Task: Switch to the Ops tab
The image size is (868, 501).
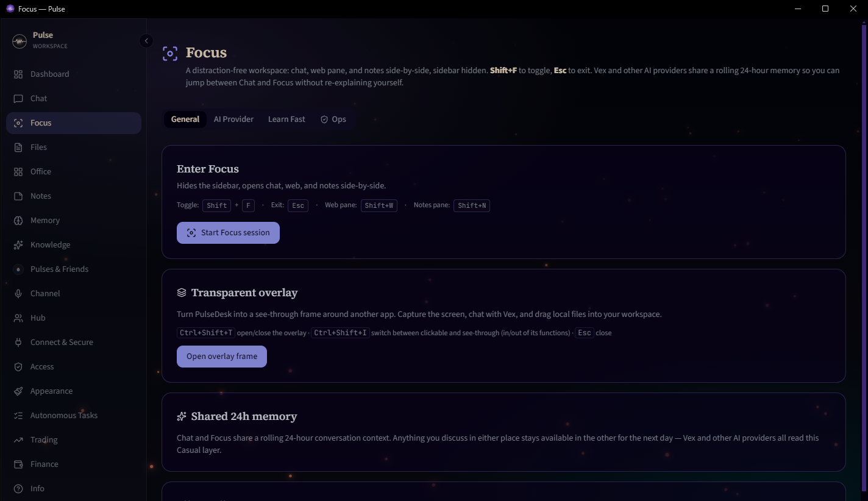Action: (x=333, y=119)
